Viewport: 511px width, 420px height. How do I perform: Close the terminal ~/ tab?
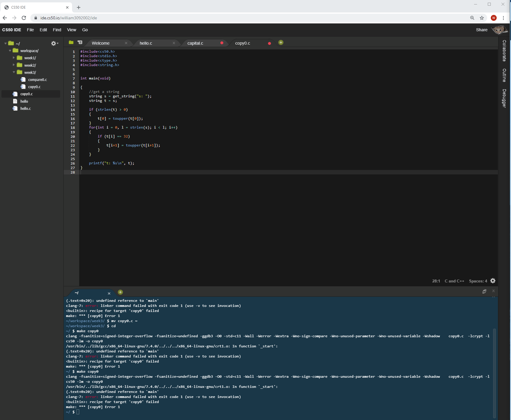[x=109, y=293]
